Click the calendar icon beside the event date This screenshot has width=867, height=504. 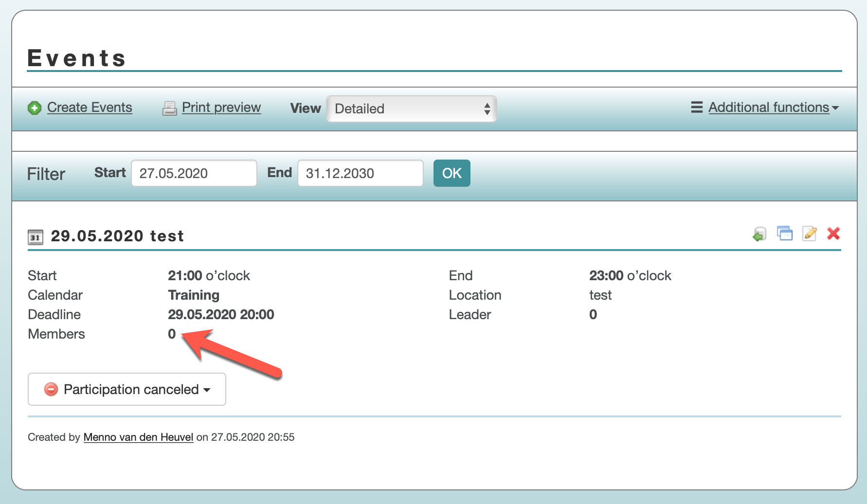point(36,237)
